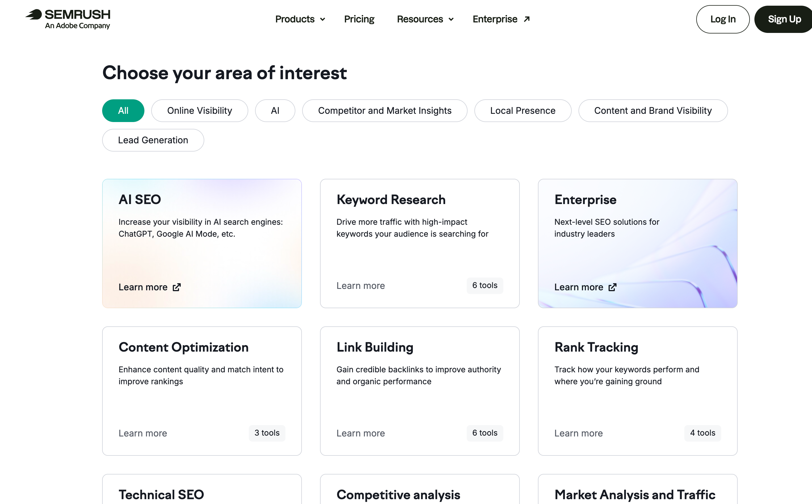Click Learn more in AI SEO card
This screenshot has height=504, width=812.
150,287
